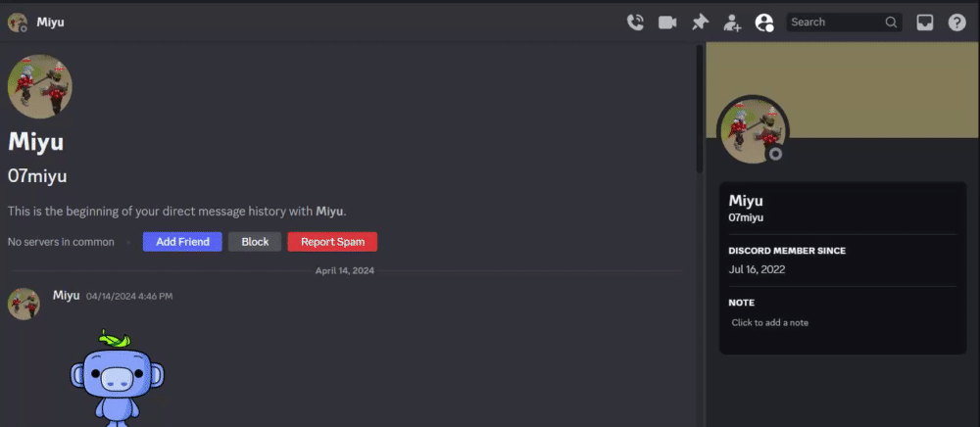Image resolution: width=980 pixels, height=427 pixels.
Task: Start a video call icon
Action: [x=667, y=23]
